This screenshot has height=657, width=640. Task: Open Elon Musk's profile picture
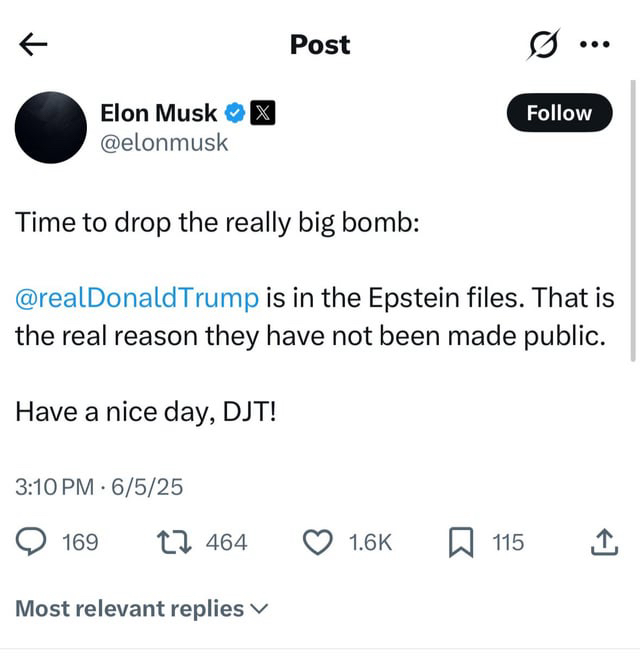pyautogui.click(x=51, y=127)
